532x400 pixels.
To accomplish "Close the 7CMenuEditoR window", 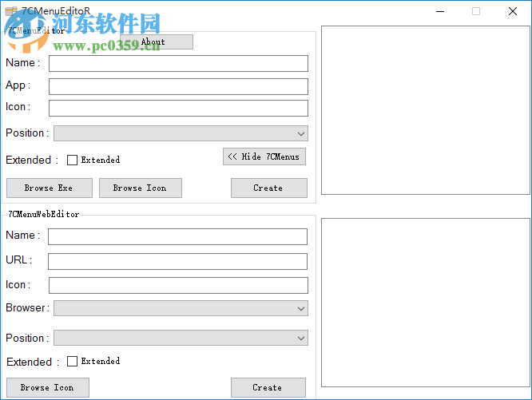I will [513, 11].
